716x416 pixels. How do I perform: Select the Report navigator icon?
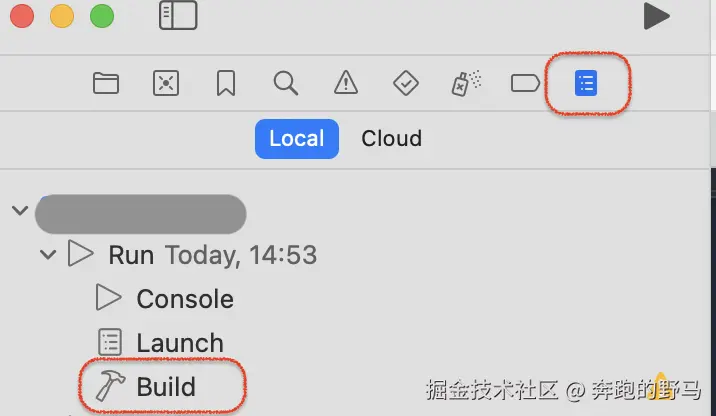pos(586,83)
